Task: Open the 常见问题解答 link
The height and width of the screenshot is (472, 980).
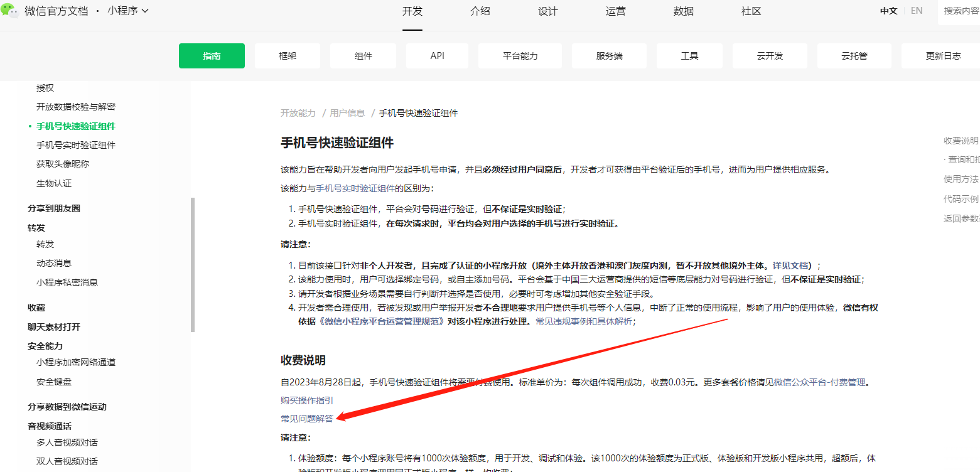Action: click(x=307, y=419)
